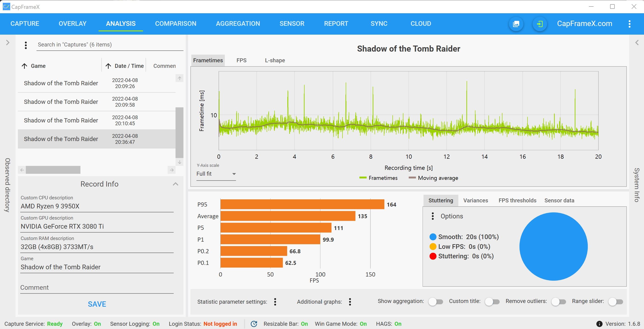Click horizontal scroll right arrow
This screenshot has width=644, height=329.
[172, 170]
